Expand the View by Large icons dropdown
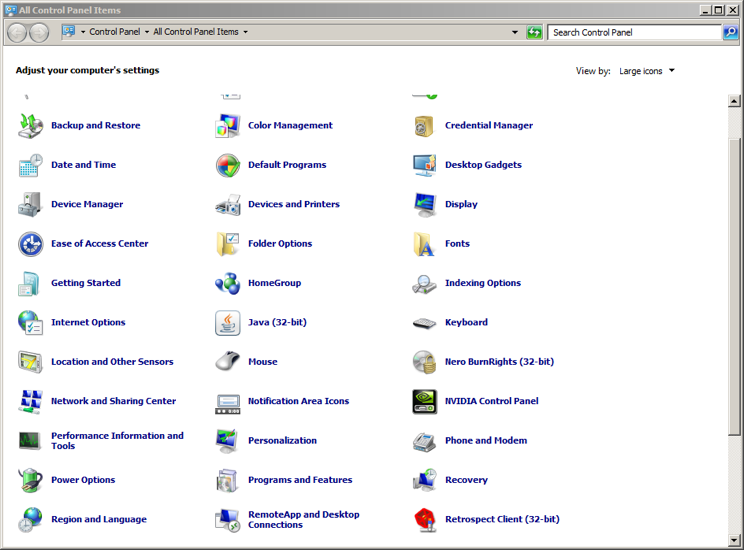744x550 pixels. click(647, 71)
